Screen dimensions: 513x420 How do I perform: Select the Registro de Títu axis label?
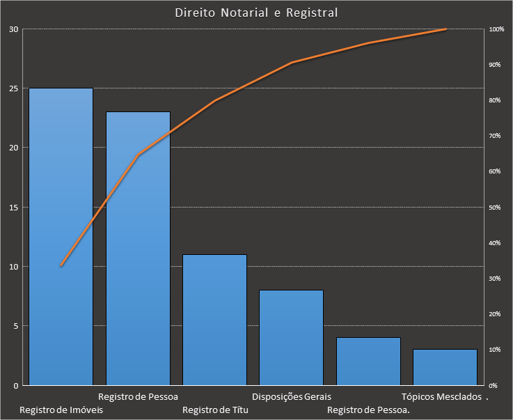click(x=215, y=410)
